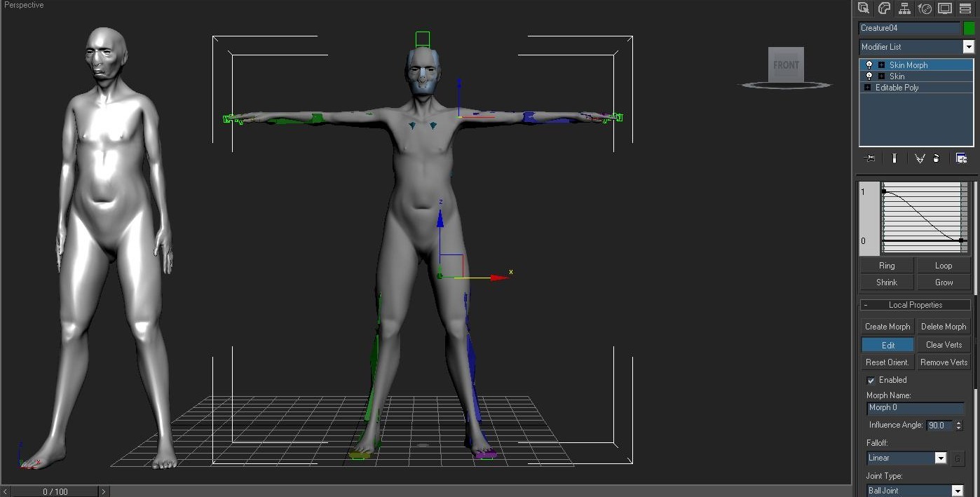980x497 pixels.
Task: Step time slider back with left arrow
Action: point(6,491)
